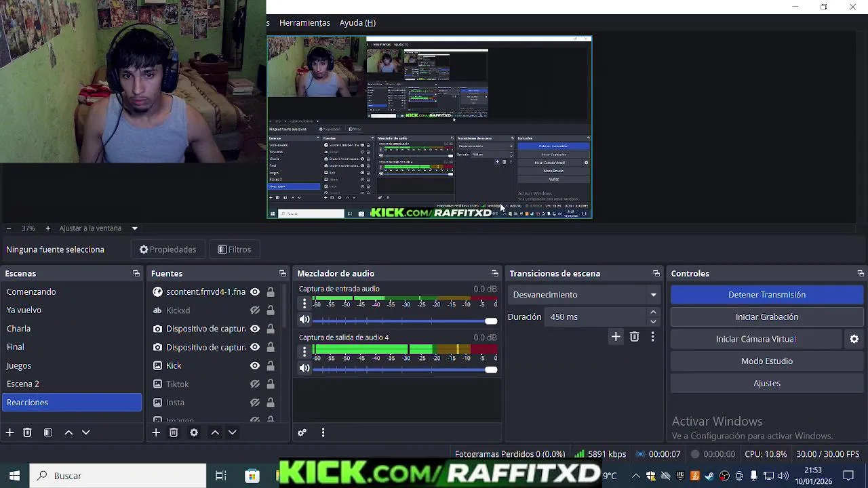Select Escena 2 scene
The image size is (868, 488).
coord(71,384)
